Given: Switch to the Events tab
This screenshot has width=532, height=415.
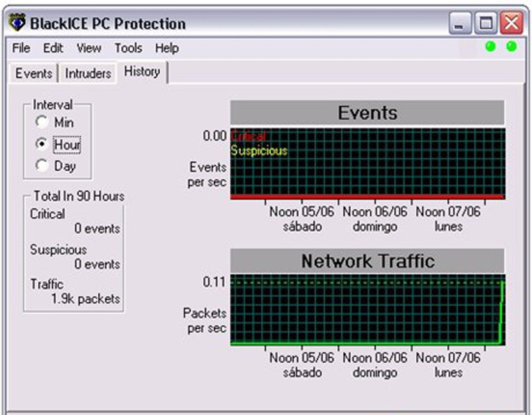Looking at the screenshot, I should coord(34,73).
